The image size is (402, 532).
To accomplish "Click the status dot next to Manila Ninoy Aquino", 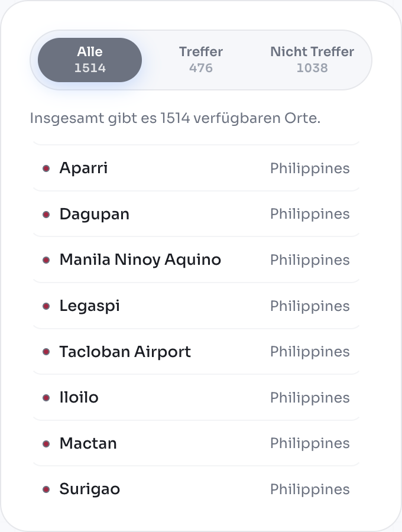I will coord(46,260).
